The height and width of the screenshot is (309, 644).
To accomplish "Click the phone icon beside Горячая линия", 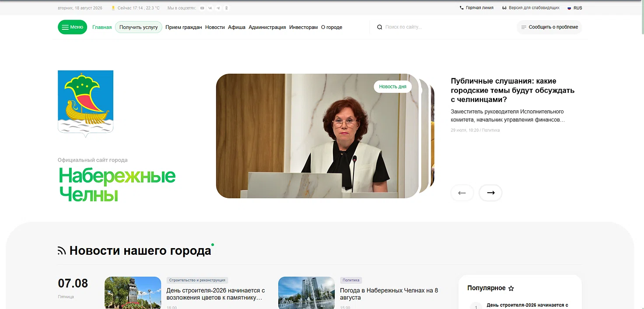I will (x=462, y=8).
